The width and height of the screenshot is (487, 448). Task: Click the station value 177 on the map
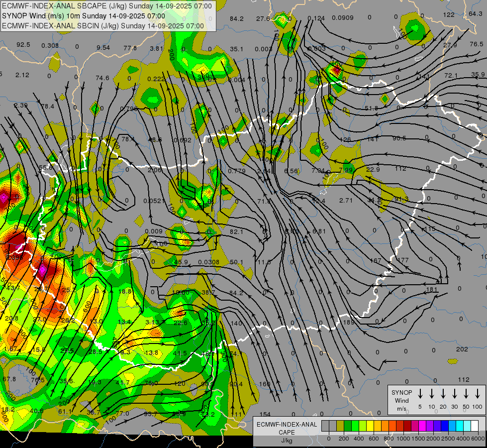[403, 260]
